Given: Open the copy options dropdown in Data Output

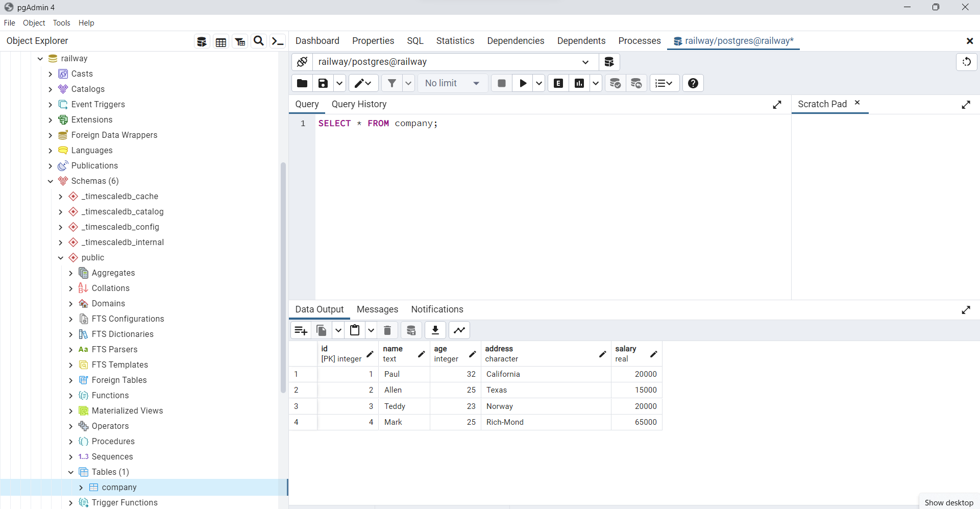Looking at the screenshot, I should [338, 330].
